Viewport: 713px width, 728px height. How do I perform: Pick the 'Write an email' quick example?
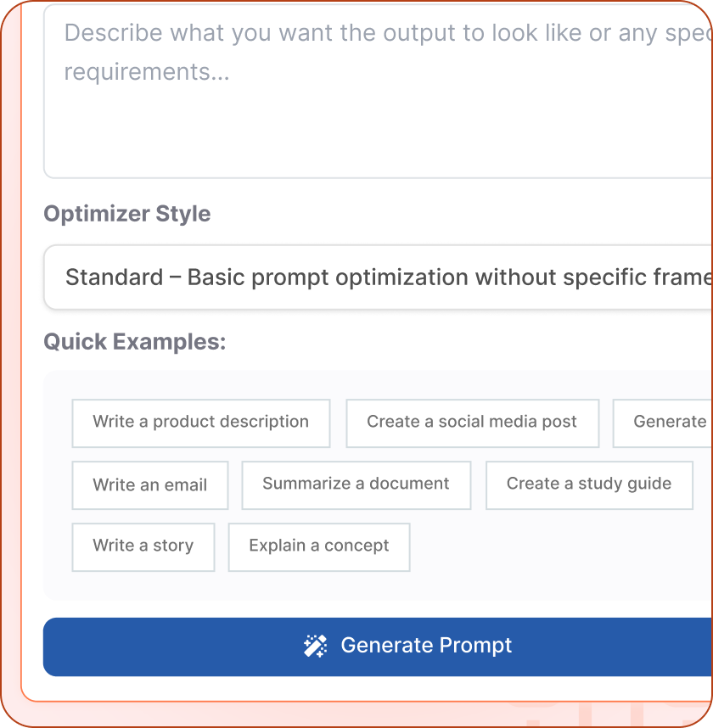[x=149, y=484]
